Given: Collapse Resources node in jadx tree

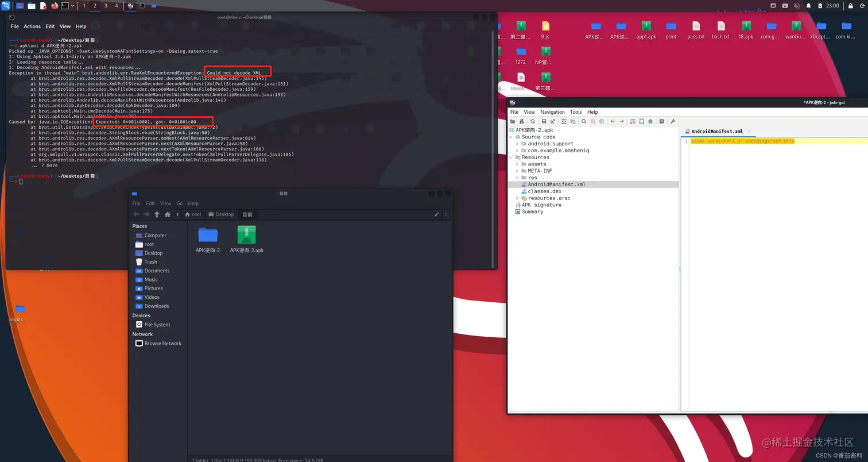Looking at the screenshot, I should [511, 157].
